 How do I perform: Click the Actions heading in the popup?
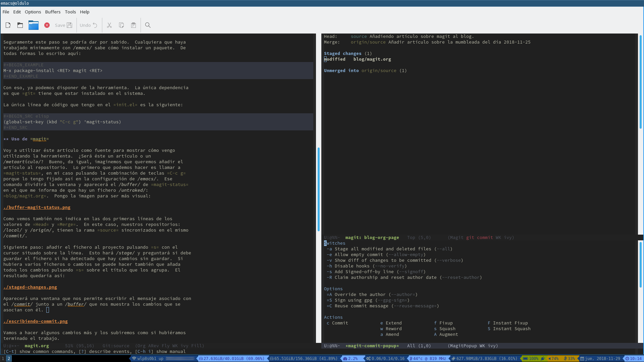coord(333,317)
